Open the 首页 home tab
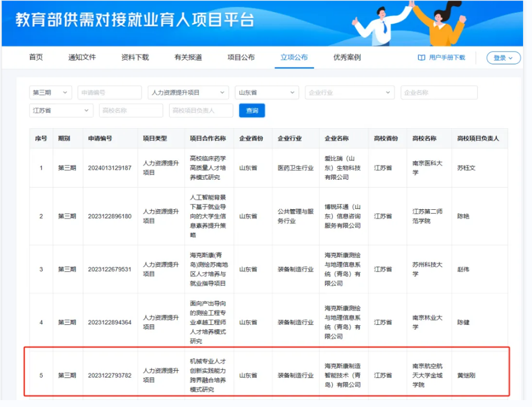This screenshot has height=407, width=532. pyautogui.click(x=36, y=57)
